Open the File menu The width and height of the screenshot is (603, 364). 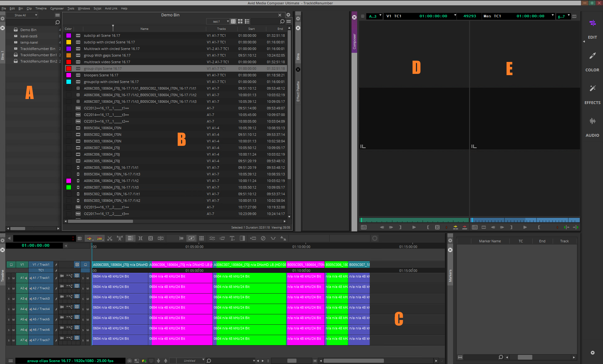tap(4, 8)
